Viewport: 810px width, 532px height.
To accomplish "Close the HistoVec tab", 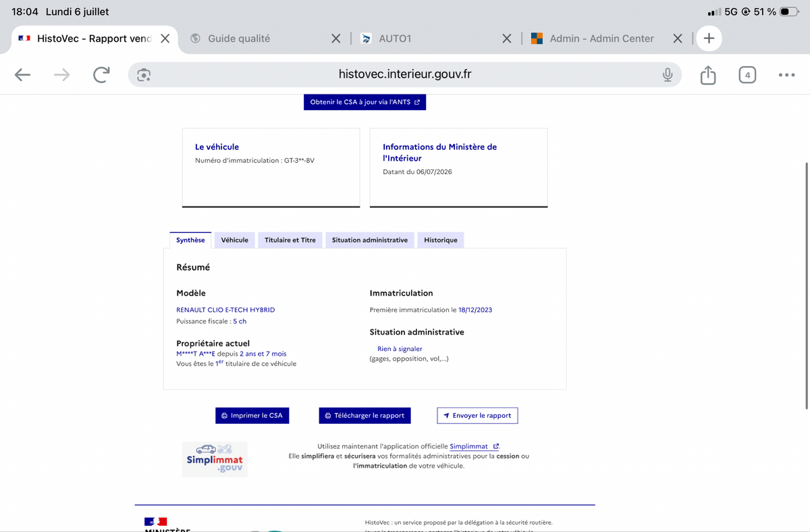I will 165,38.
